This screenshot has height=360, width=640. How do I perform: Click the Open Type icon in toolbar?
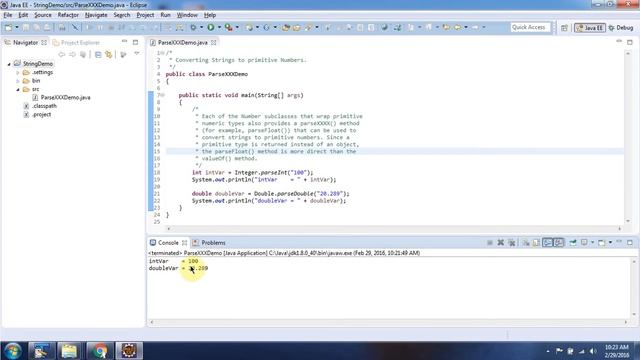(x=286, y=27)
